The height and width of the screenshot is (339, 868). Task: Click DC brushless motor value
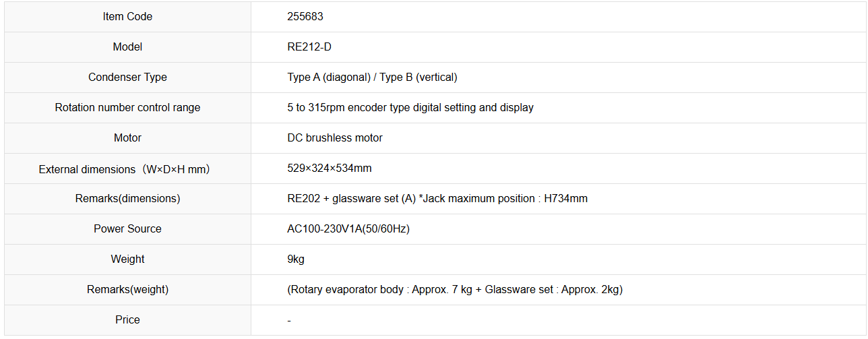pyautogui.click(x=334, y=138)
